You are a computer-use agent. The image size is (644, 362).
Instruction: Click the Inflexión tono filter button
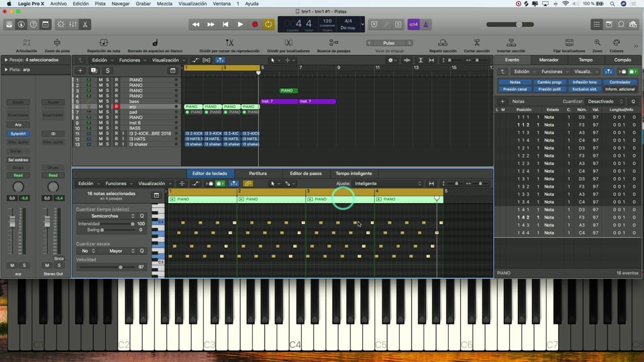click(x=585, y=82)
